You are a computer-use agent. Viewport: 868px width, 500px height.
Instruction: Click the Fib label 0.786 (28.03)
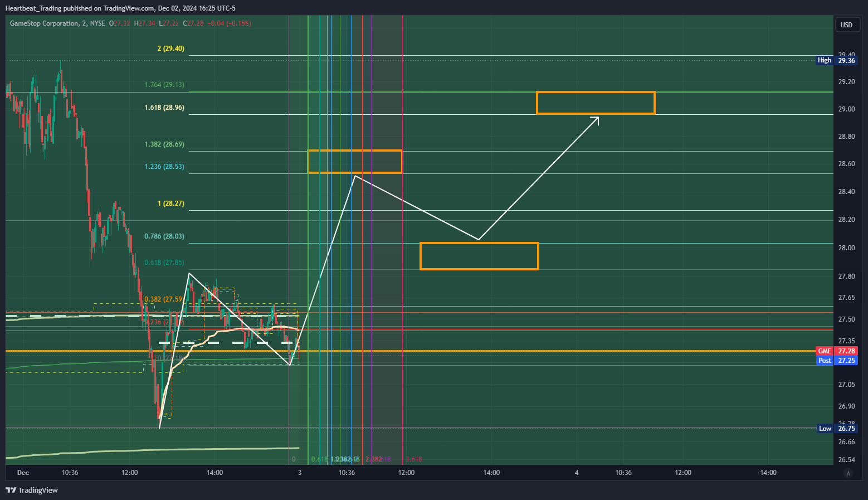coord(164,236)
